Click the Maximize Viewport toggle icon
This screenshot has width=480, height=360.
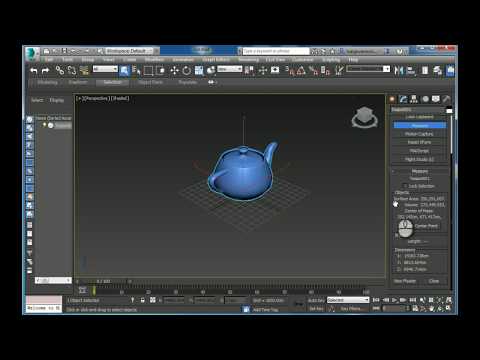point(449,308)
